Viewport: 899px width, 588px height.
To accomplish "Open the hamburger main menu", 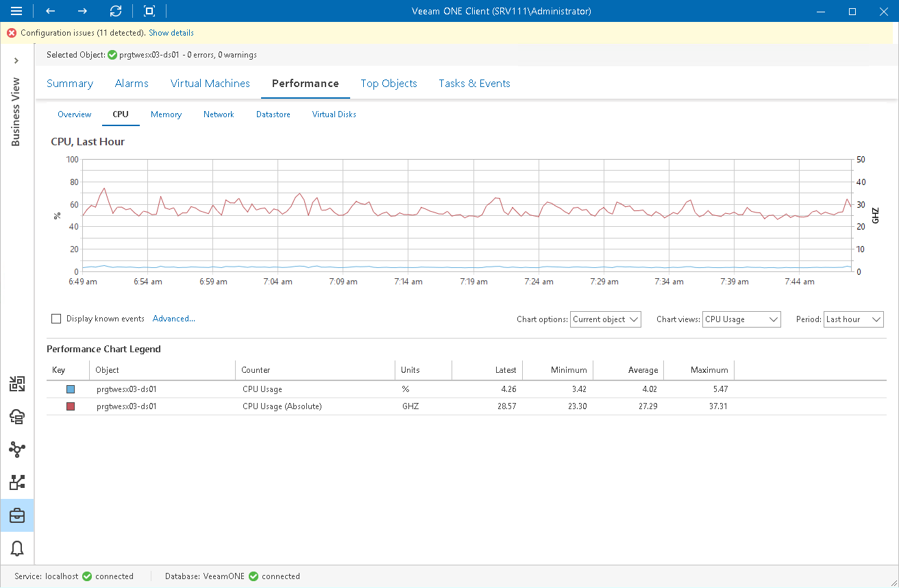I will (17, 11).
